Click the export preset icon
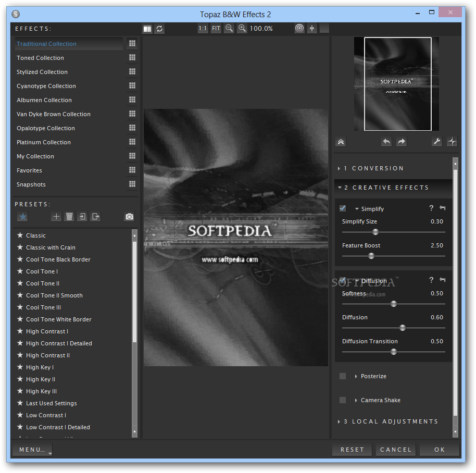Viewport: 476px width, 473px height. click(95, 217)
